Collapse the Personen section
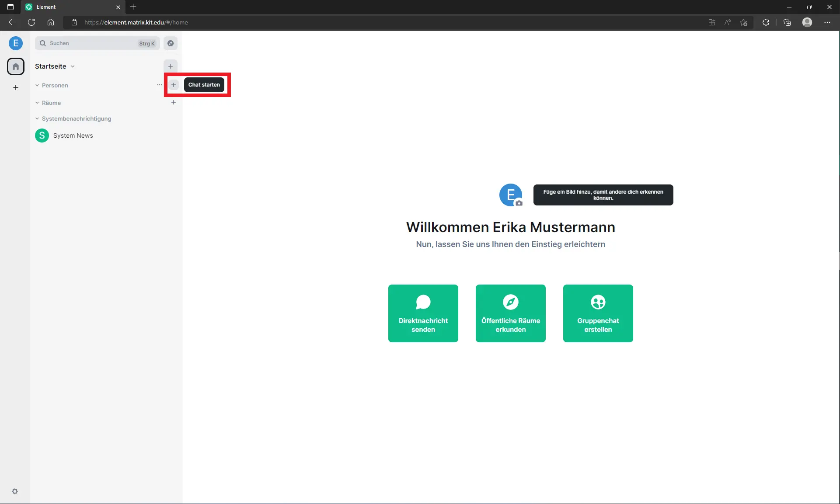The height and width of the screenshot is (504, 840). (x=37, y=85)
